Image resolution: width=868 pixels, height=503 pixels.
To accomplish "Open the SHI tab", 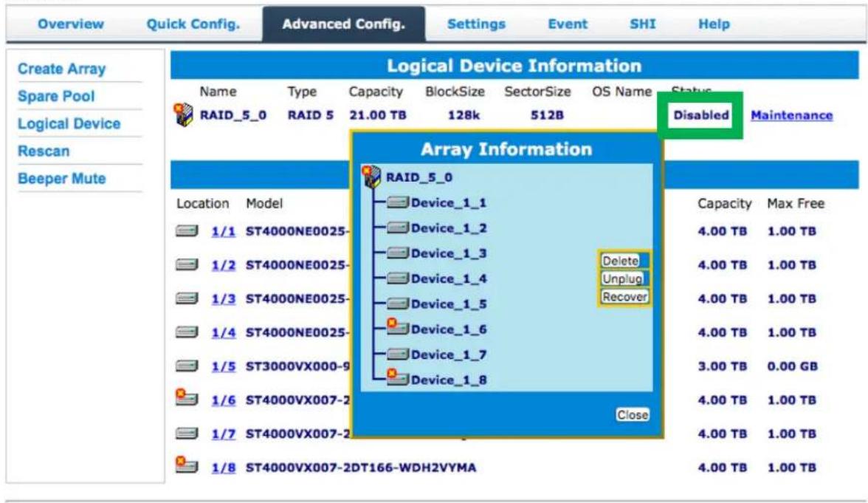I will click(x=643, y=24).
